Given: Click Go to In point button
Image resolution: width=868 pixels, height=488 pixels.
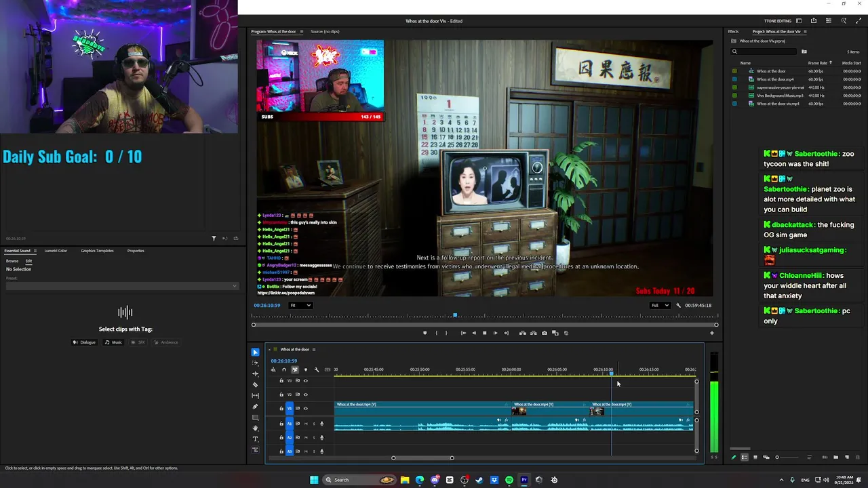Looking at the screenshot, I should pos(463,333).
